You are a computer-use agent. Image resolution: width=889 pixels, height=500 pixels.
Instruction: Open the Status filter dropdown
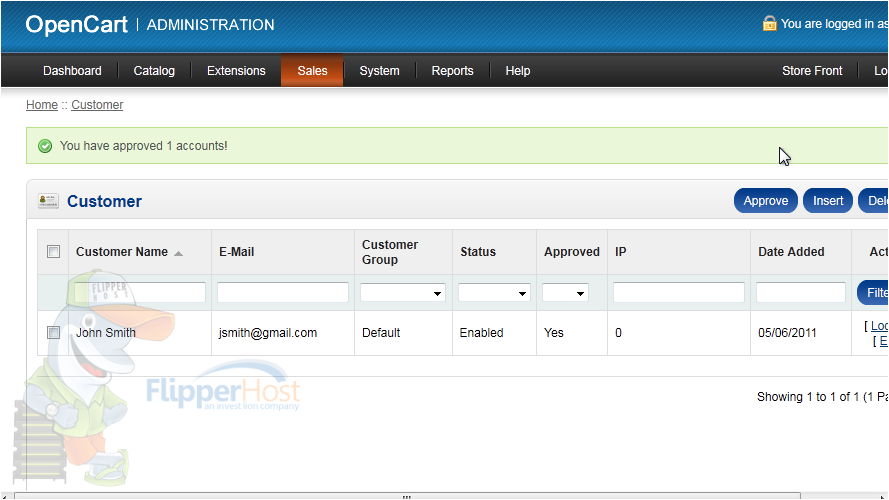[494, 293]
